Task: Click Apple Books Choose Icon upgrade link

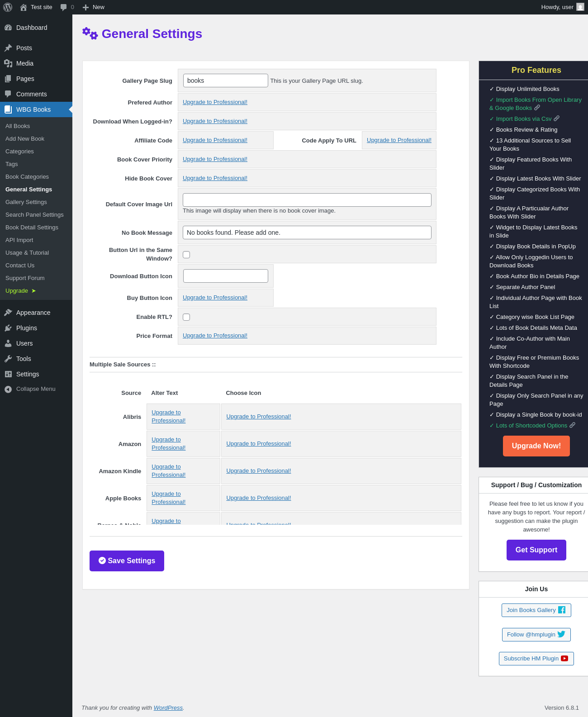Action: (x=259, y=498)
